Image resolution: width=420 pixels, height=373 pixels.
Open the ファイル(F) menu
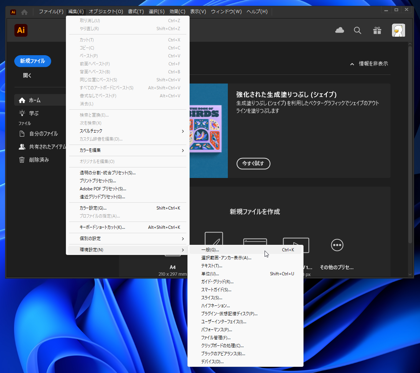tap(51, 12)
